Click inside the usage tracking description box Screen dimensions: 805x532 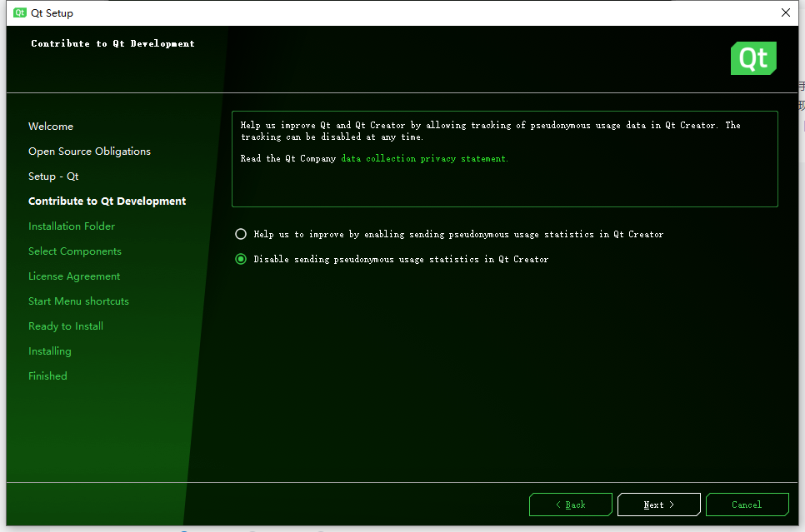point(503,158)
